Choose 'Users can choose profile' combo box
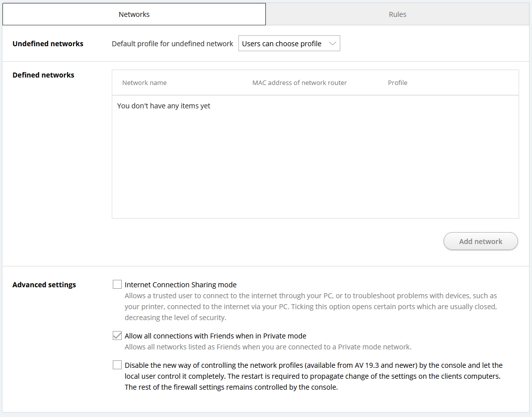 [281, 43]
